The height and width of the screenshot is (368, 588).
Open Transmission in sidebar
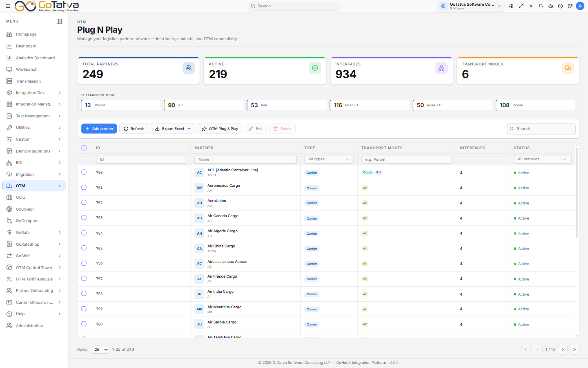pos(34,81)
